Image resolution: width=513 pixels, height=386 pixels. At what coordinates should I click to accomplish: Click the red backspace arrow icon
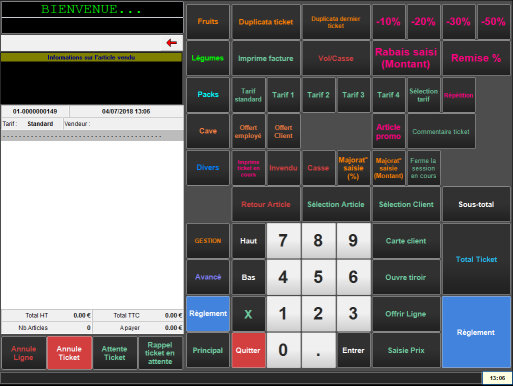pos(171,43)
